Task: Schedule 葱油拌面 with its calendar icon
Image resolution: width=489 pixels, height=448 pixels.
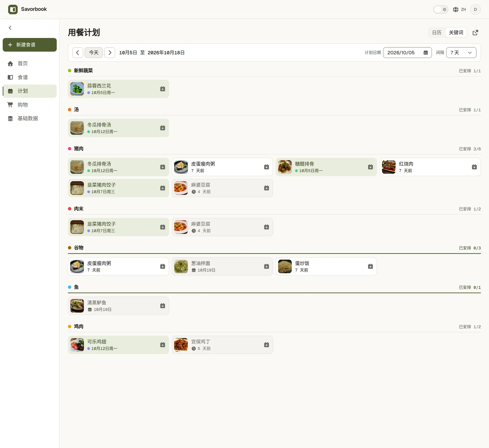Action: (266, 267)
